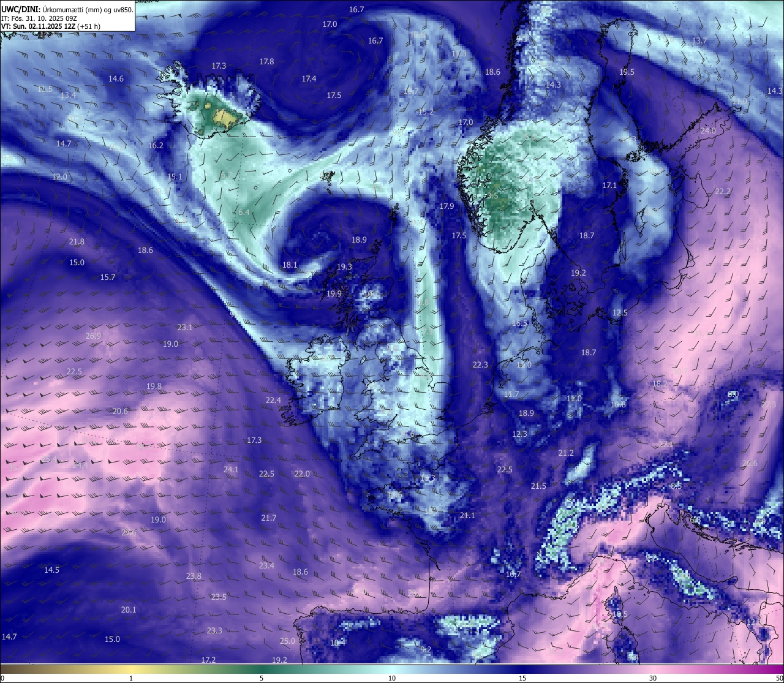This screenshot has width=784, height=683.
Task: Click the map value 18.1
Action: pos(290,265)
